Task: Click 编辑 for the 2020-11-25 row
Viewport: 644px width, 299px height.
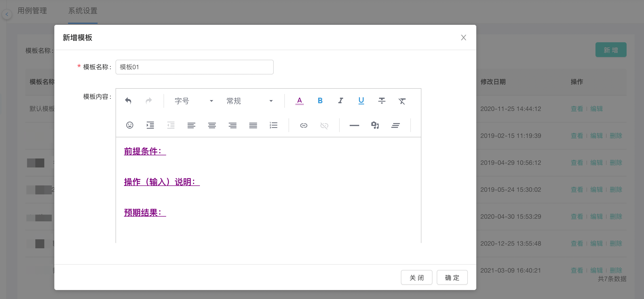Action: 596,109
